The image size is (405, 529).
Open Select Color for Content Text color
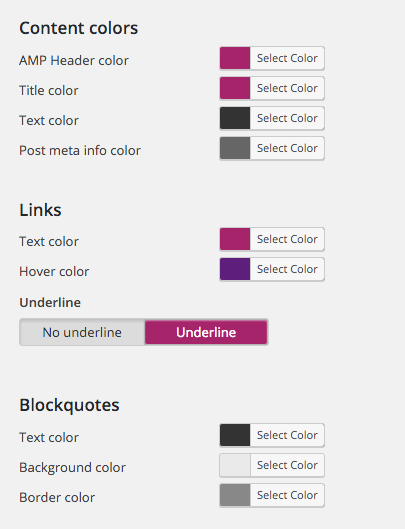pyautogui.click(x=287, y=118)
